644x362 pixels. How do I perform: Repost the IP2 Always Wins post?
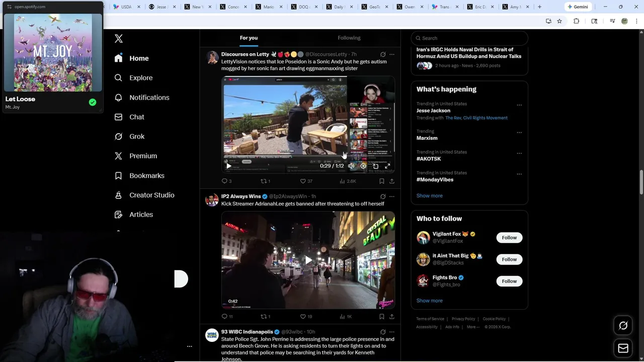point(265,317)
